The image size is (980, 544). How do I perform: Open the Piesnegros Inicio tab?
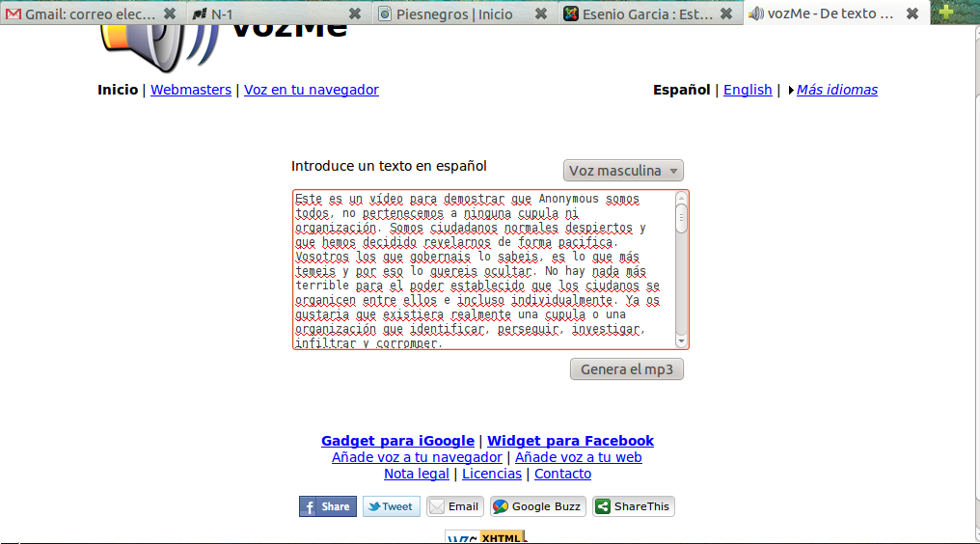464,14
